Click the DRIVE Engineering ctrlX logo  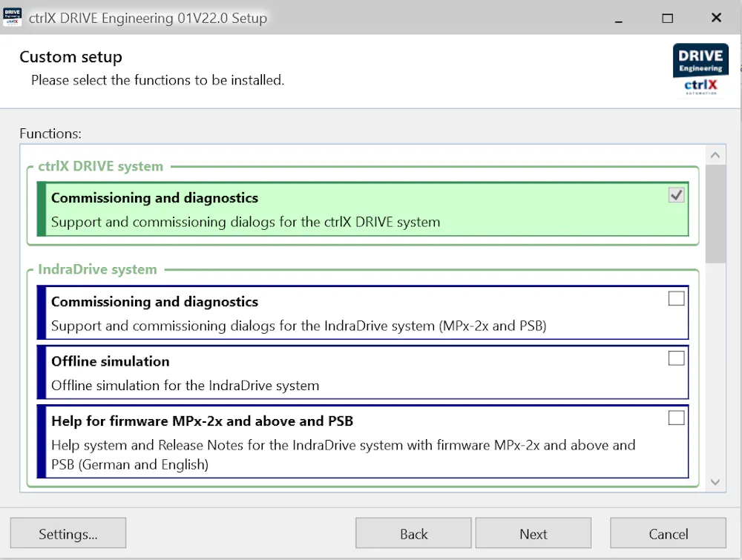[700, 70]
